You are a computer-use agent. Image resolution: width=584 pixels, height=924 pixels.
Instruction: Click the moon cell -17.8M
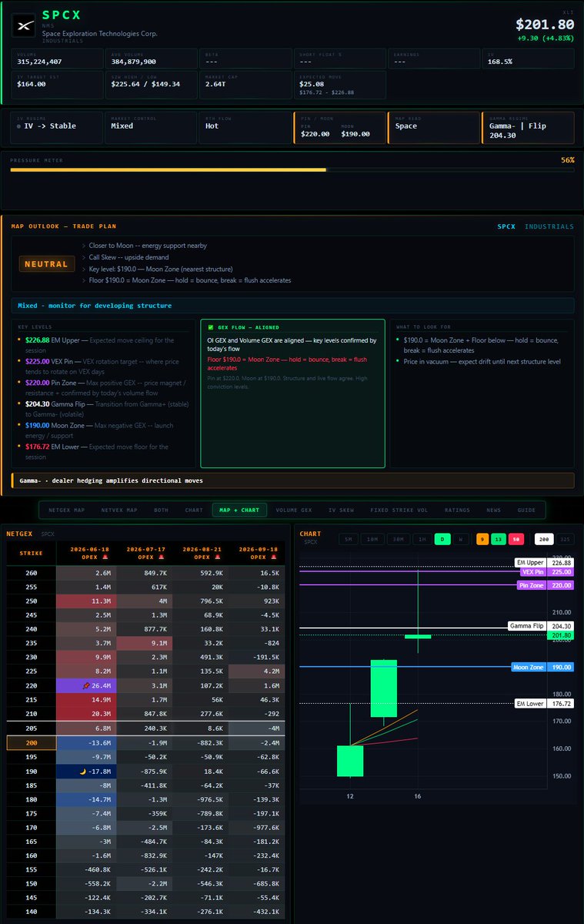(85, 771)
